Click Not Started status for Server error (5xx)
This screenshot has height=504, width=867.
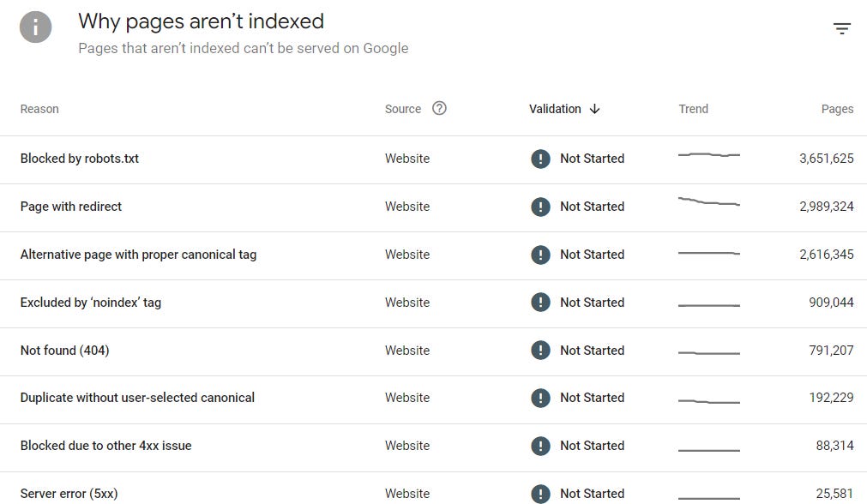[593, 494]
